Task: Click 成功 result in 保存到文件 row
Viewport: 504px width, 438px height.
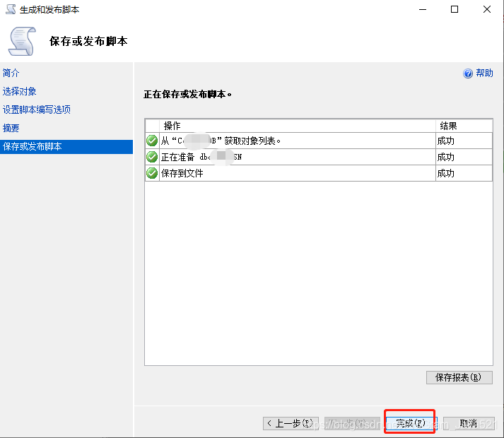Action: pos(445,174)
